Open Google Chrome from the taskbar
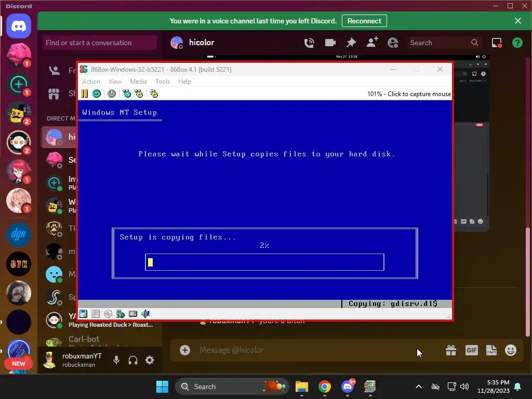 (325, 387)
